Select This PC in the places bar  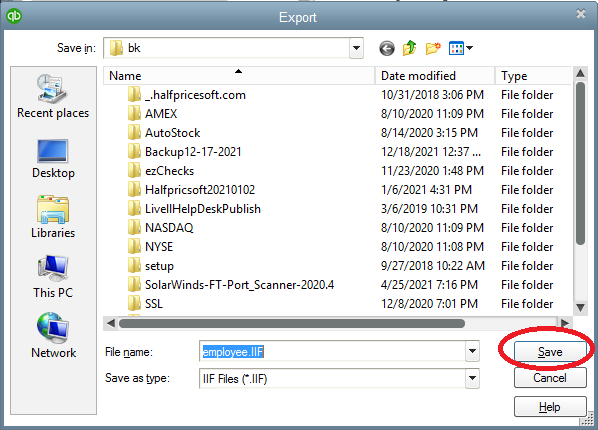[x=53, y=277]
